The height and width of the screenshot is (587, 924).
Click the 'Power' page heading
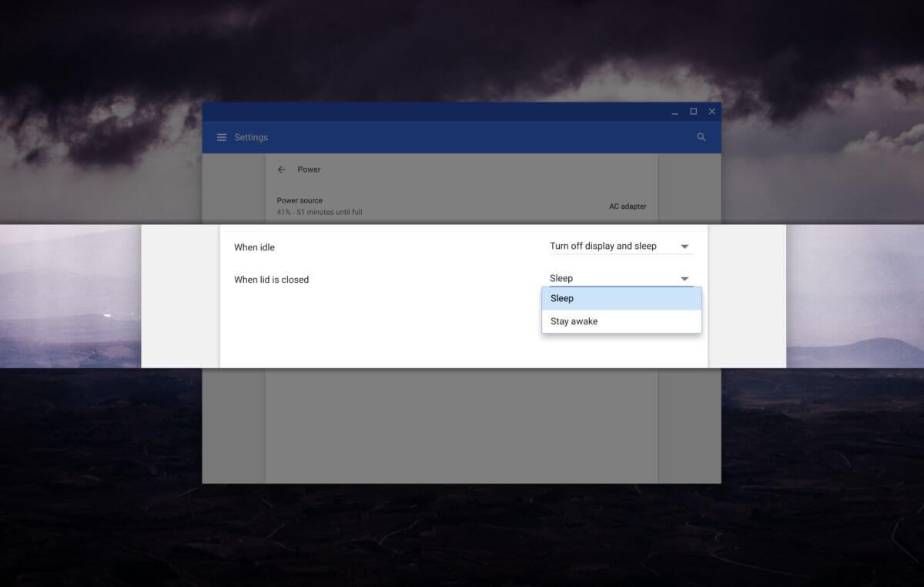point(309,169)
